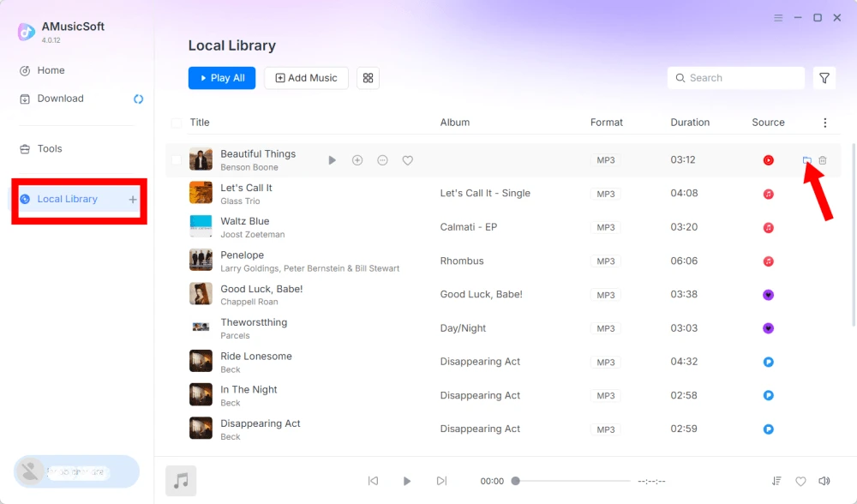Sort by Format column header
This screenshot has height=504, width=857.
tap(606, 123)
